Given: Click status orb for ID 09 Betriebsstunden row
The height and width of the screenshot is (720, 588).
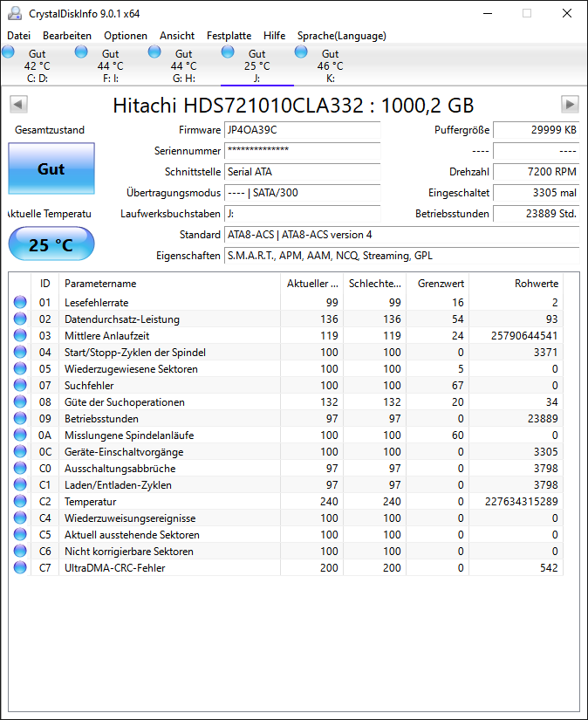Looking at the screenshot, I should (20, 418).
